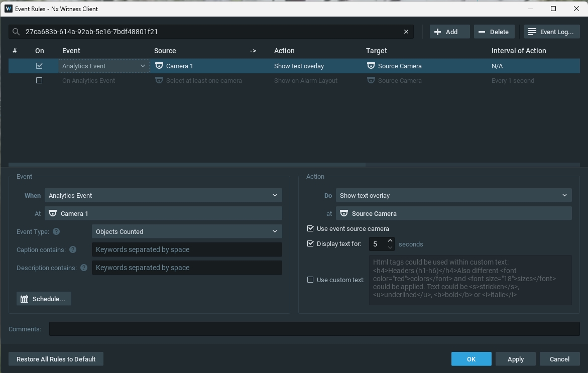The height and width of the screenshot is (373, 588).
Task: Open the When Analytics Event dropdown
Action: click(163, 195)
